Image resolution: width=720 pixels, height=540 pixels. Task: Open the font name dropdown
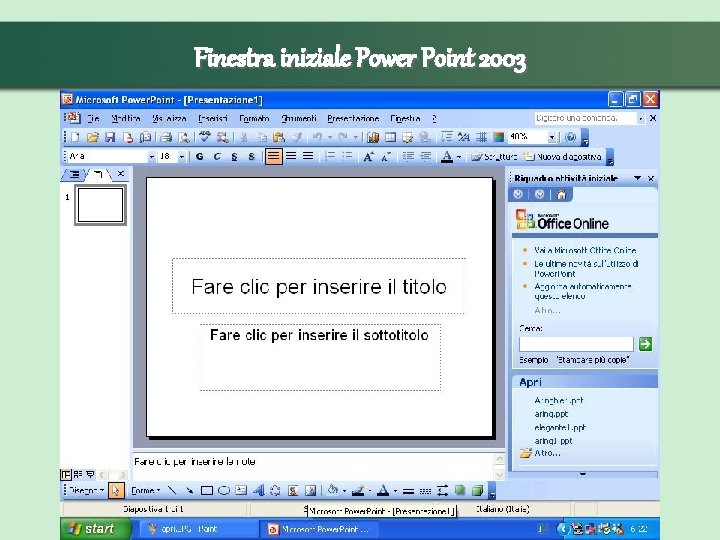[152, 157]
